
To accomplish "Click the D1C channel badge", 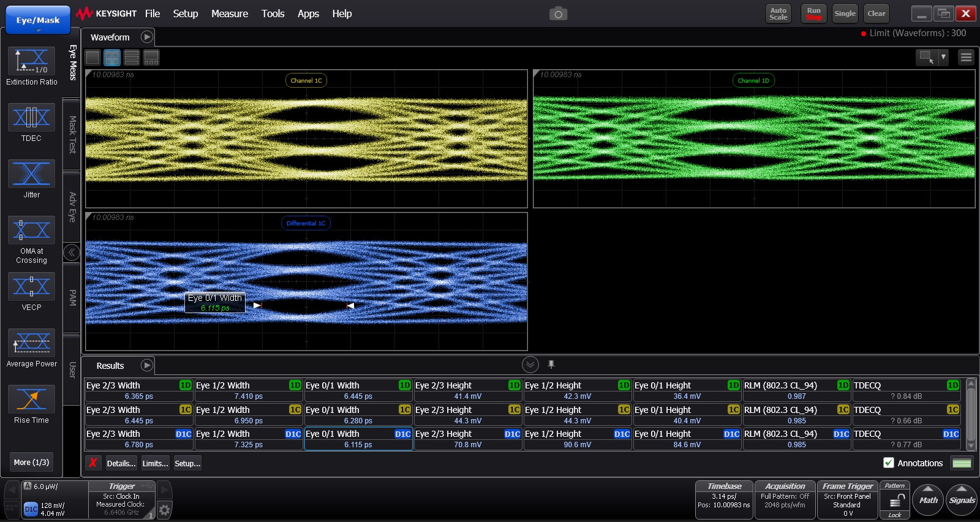I will (31, 509).
